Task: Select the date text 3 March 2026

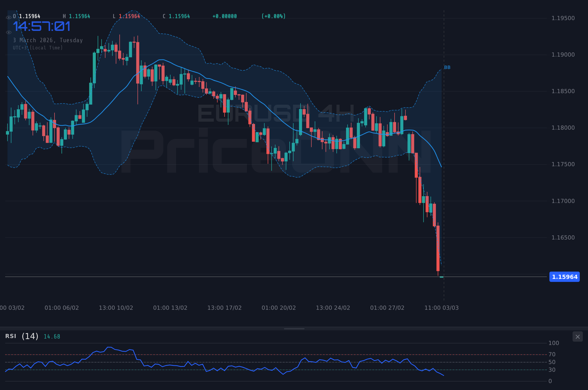Action: pos(48,40)
